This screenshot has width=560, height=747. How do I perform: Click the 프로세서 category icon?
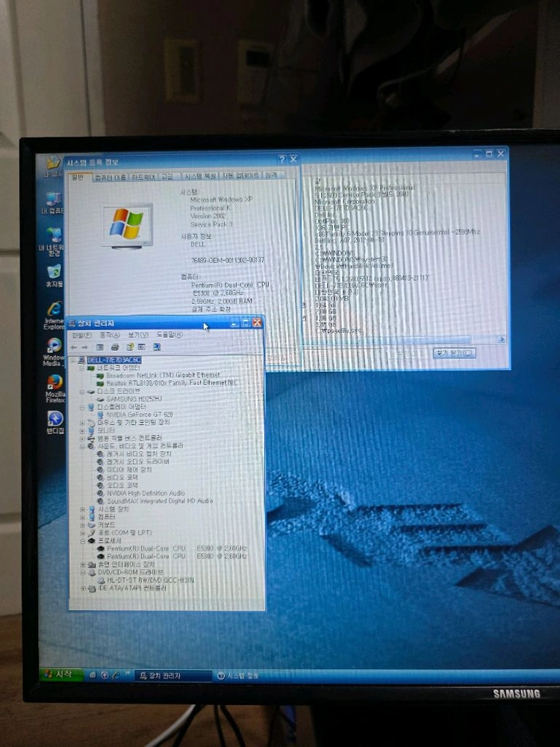[x=91, y=541]
